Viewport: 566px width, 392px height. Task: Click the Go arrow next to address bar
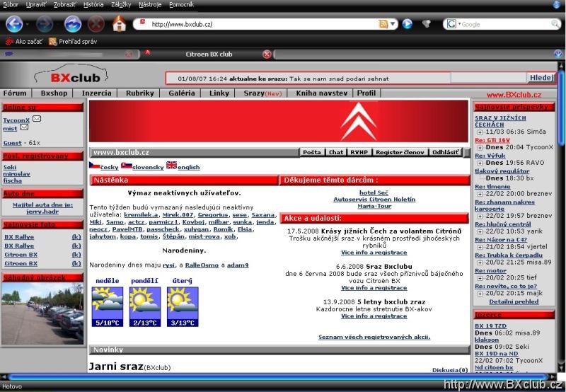(x=408, y=24)
